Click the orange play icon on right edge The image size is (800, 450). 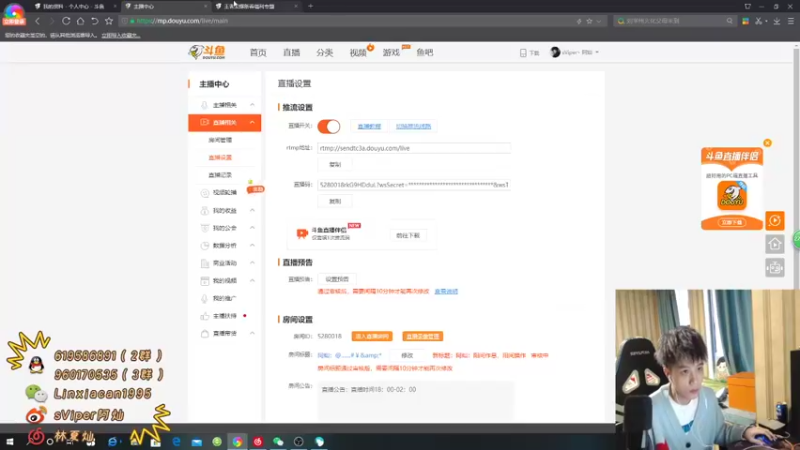pos(774,221)
